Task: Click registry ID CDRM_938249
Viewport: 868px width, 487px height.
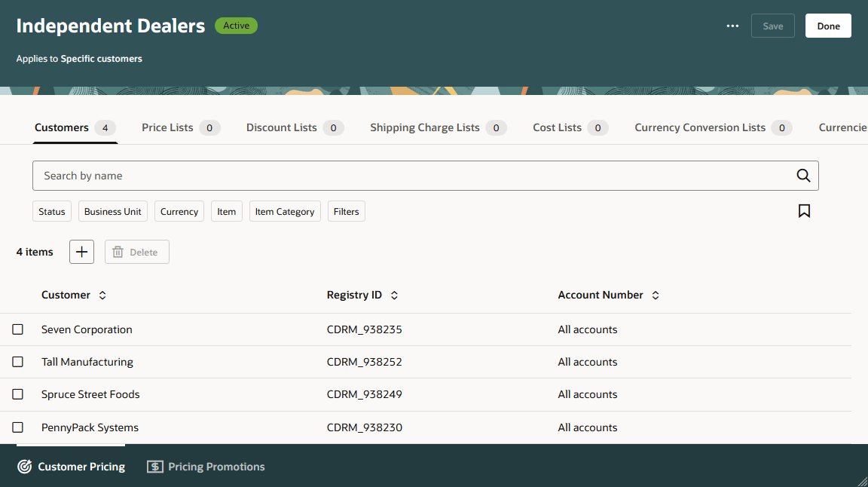Action: pyautogui.click(x=364, y=394)
